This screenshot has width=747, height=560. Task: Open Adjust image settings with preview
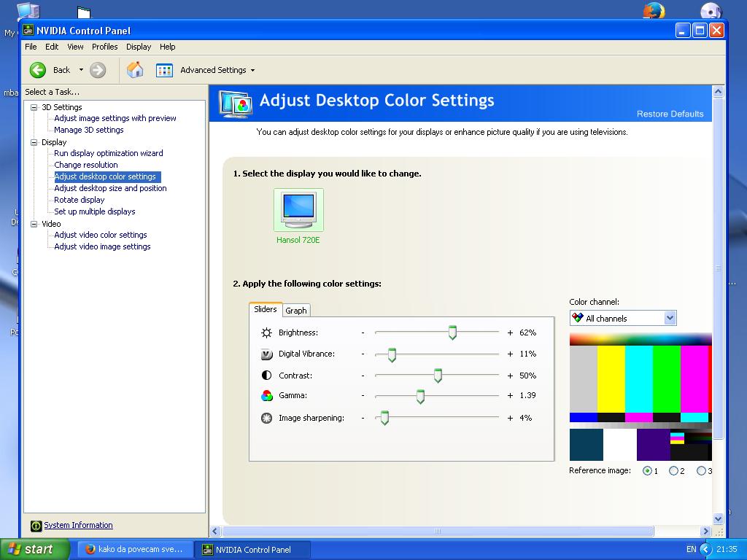coord(115,118)
